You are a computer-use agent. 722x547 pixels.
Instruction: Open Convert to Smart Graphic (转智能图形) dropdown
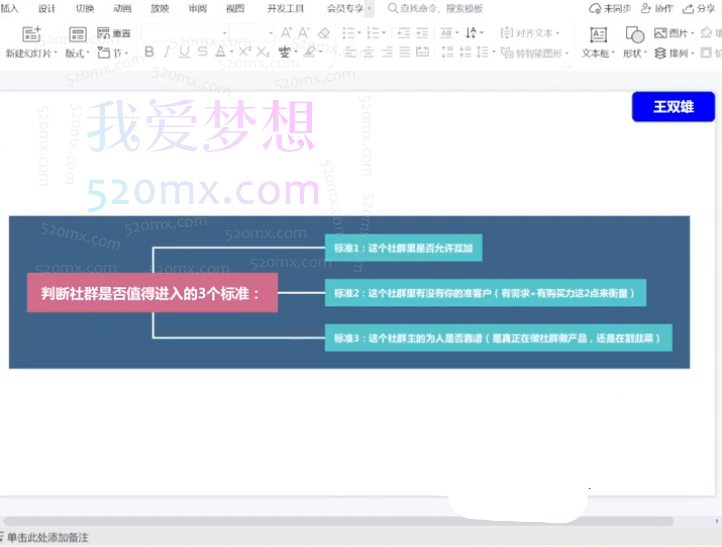click(534, 53)
